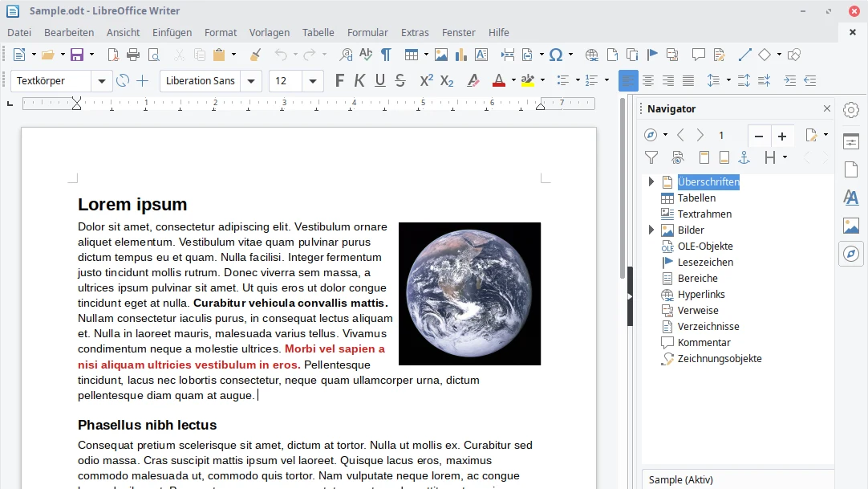
Task: Insert special character Omega icon
Action: [x=556, y=55]
